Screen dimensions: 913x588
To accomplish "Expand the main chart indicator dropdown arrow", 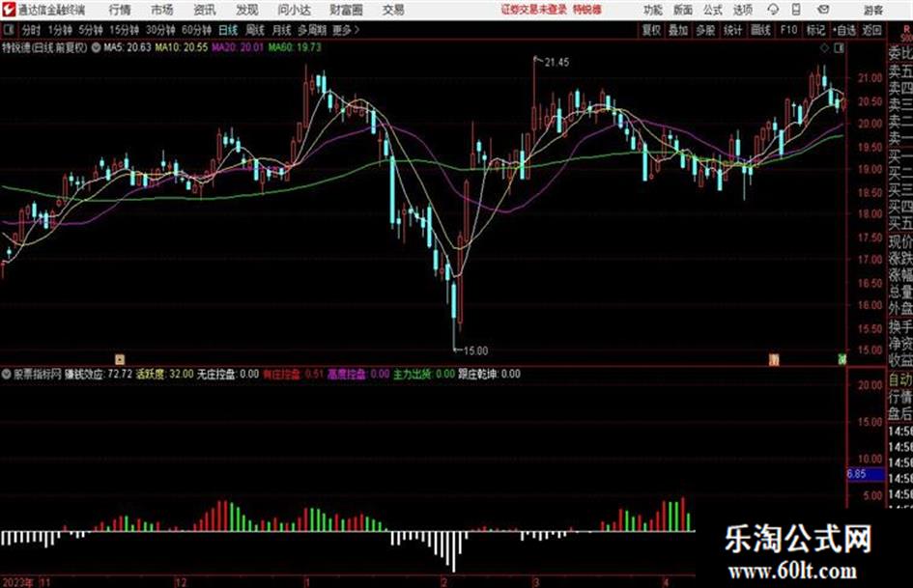I will [x=95, y=47].
